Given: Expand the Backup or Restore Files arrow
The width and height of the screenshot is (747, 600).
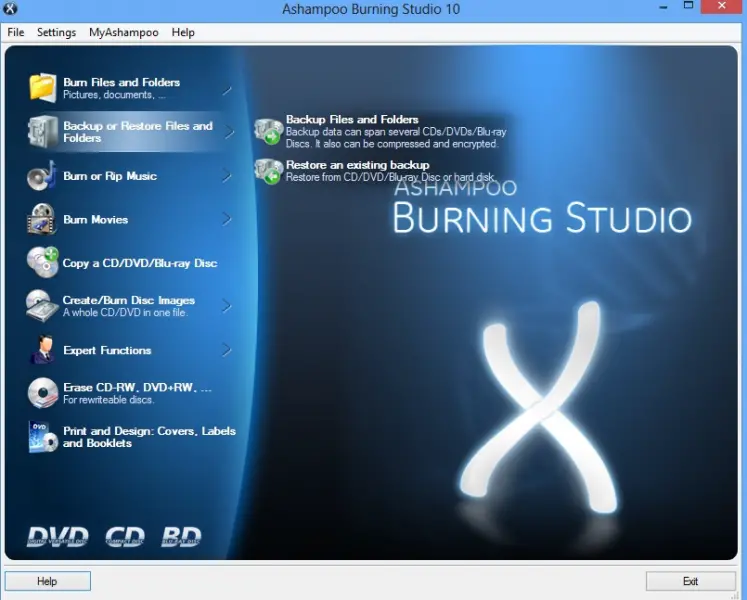Looking at the screenshot, I should 230,132.
